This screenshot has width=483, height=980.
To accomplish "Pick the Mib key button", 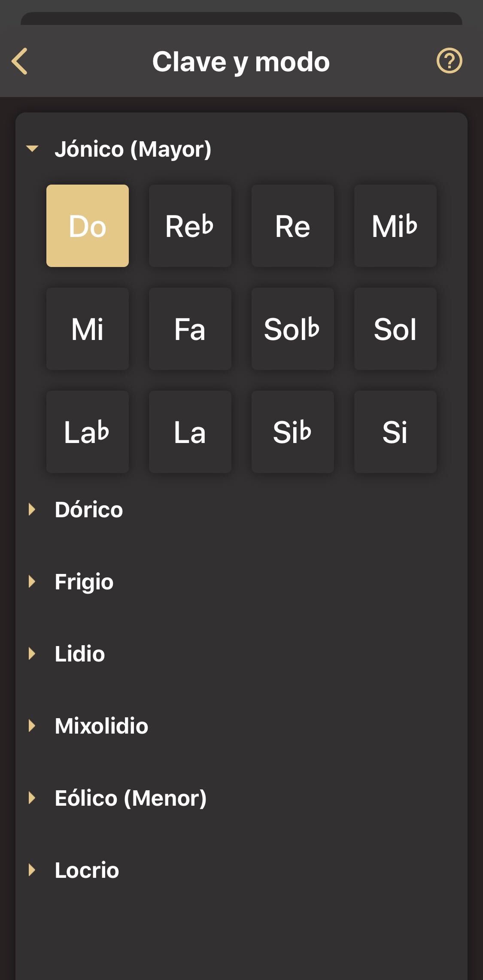I will [x=395, y=226].
